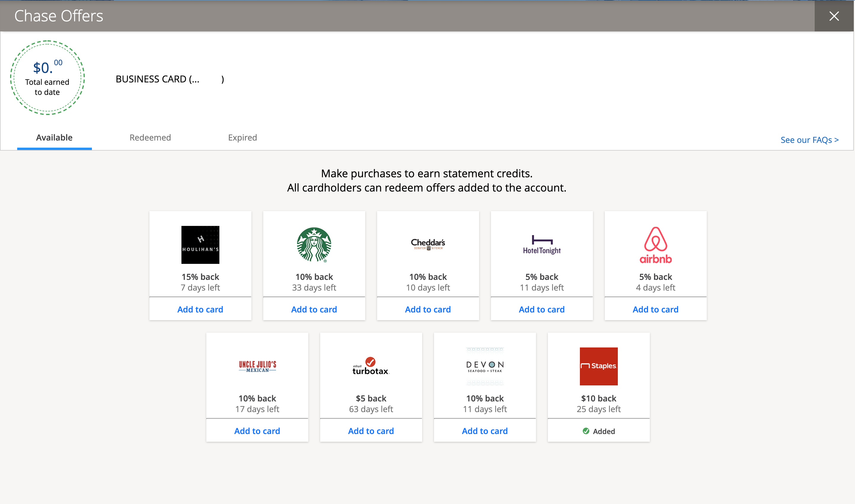
Task: Click the Cheddar's Scratch Kitchen logo
Action: pos(428,245)
